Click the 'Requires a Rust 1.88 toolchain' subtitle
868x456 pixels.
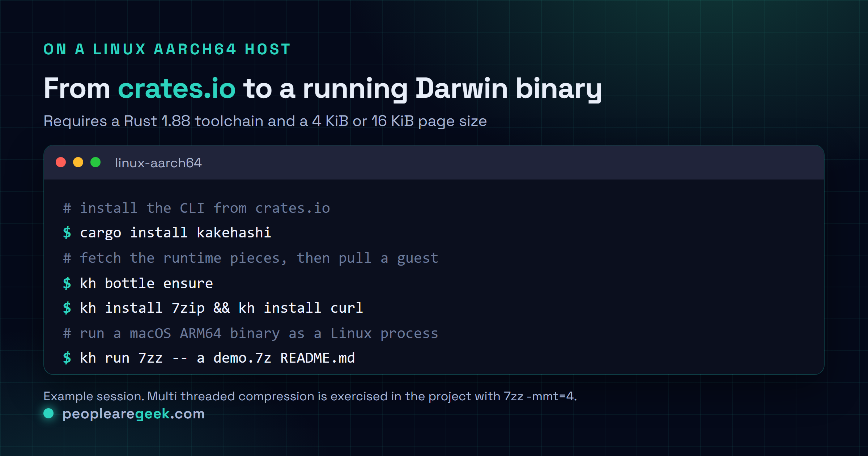tap(265, 121)
